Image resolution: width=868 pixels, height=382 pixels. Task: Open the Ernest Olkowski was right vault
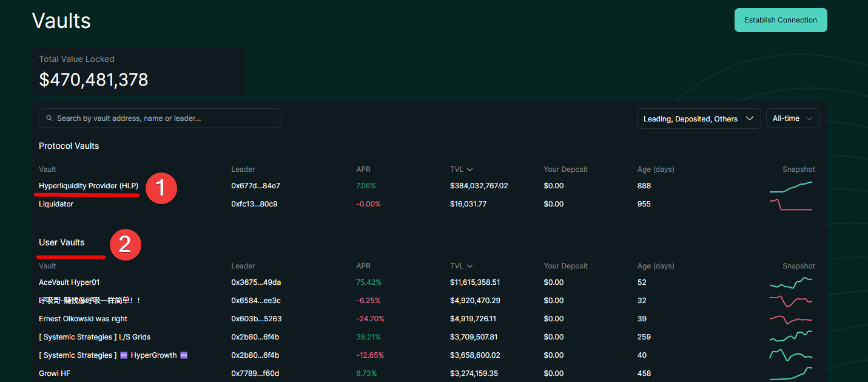point(83,319)
